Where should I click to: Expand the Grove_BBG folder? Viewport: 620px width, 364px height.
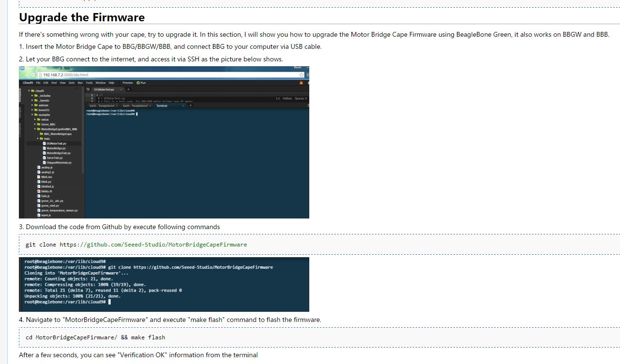click(x=35, y=125)
